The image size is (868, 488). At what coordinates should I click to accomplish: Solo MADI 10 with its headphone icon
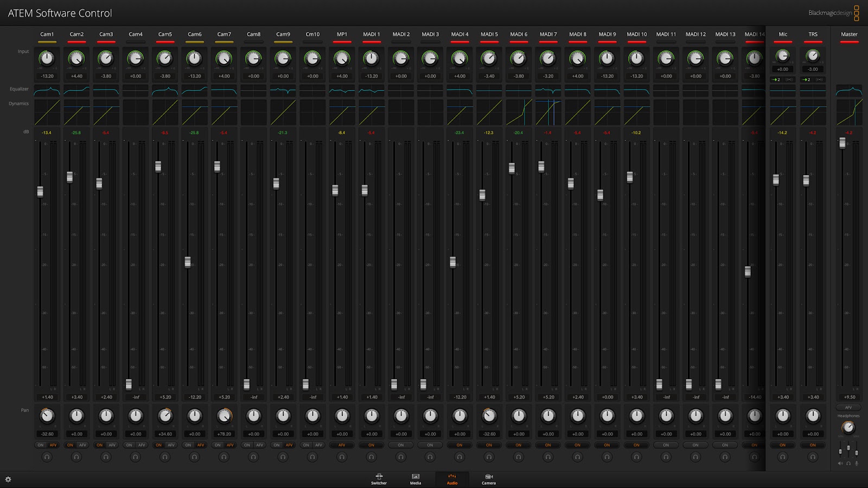coord(636,457)
